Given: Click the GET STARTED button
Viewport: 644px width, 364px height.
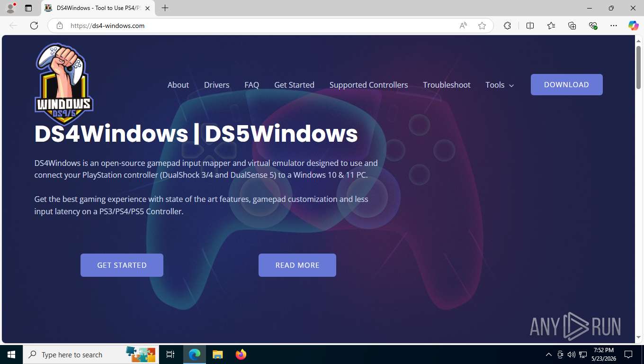Looking at the screenshot, I should coord(122,265).
